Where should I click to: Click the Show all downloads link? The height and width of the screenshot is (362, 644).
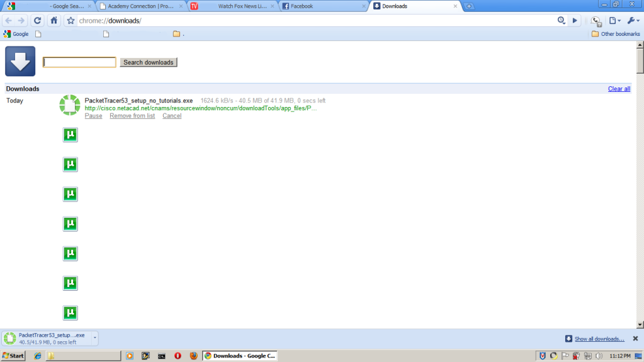[599, 339]
